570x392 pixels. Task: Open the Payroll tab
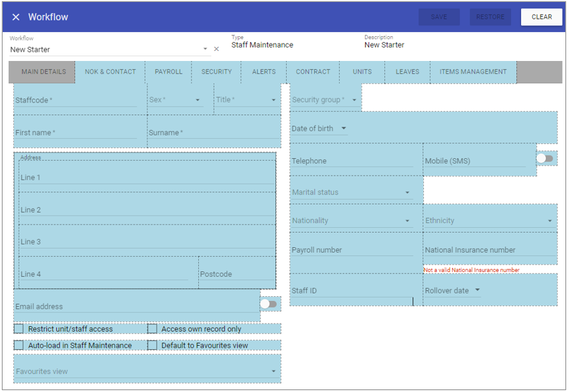point(168,72)
